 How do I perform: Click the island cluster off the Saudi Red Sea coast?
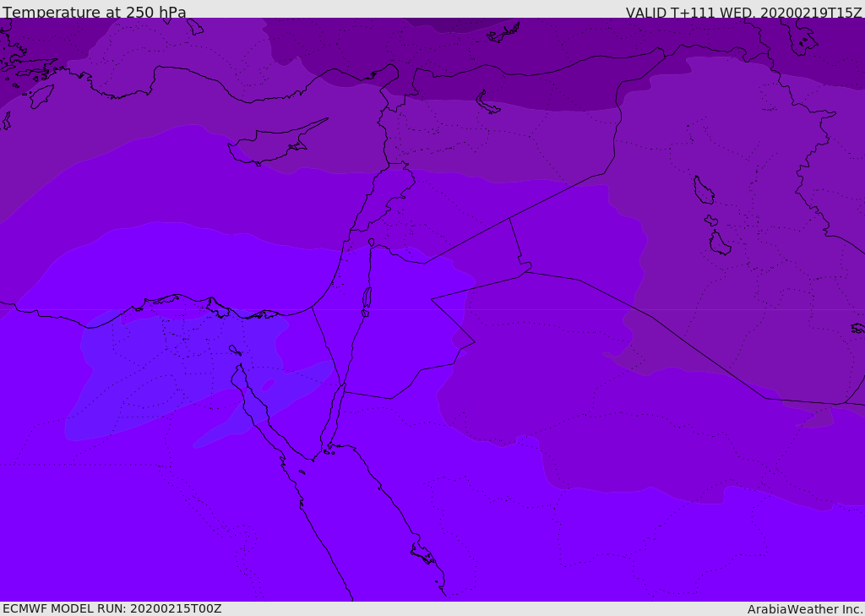423,554
